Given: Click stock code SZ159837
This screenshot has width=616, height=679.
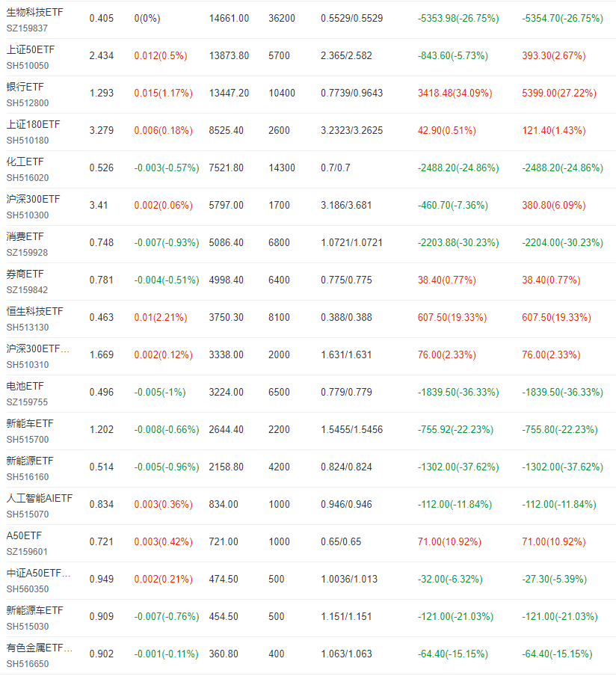Looking at the screenshot, I should pos(28,28).
